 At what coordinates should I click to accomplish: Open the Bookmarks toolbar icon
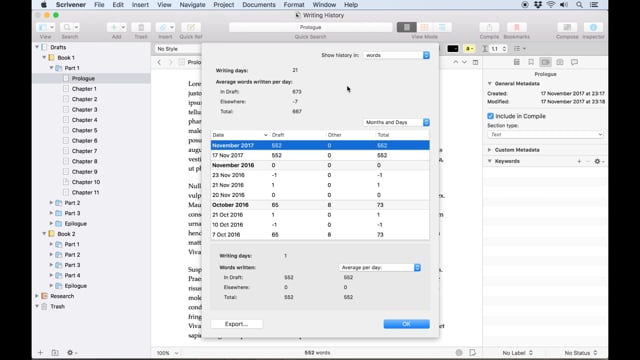coord(516,27)
